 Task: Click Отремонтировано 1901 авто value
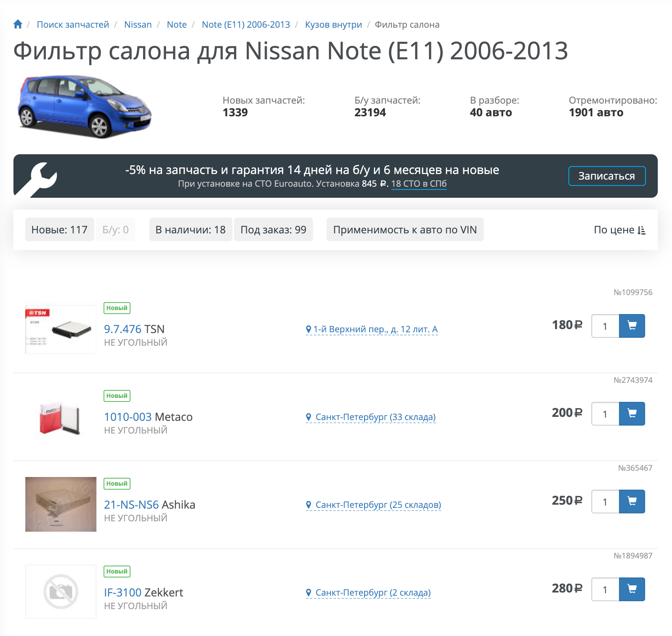(596, 113)
